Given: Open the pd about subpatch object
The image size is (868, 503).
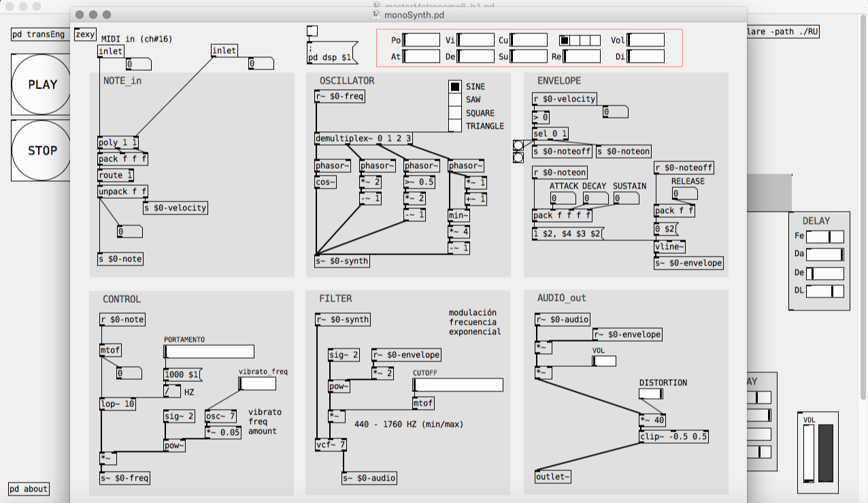Looking at the screenshot, I should click(x=29, y=489).
